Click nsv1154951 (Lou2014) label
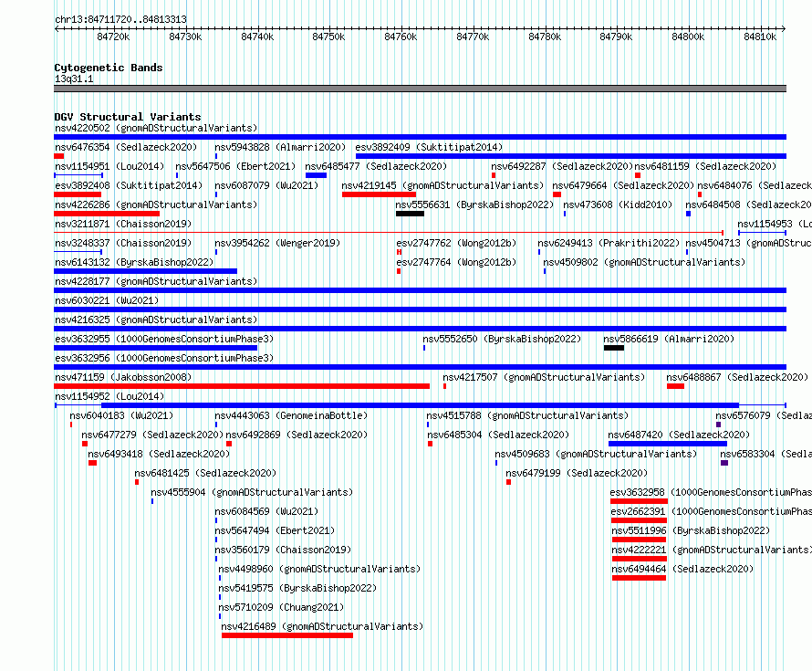This screenshot has height=671, width=812. pyautogui.click(x=109, y=166)
